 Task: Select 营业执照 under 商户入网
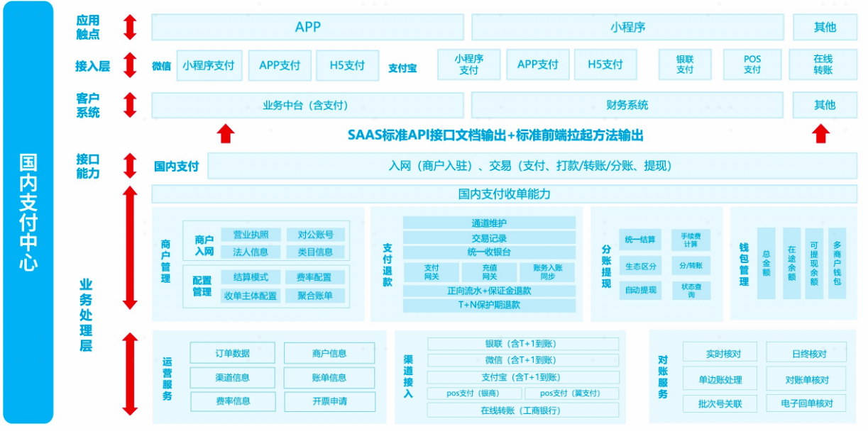coord(245,235)
